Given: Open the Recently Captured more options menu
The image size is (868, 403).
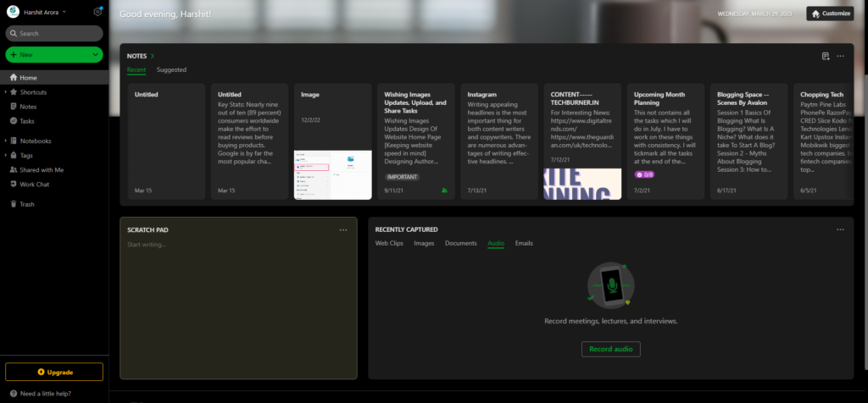Looking at the screenshot, I should click(x=840, y=229).
